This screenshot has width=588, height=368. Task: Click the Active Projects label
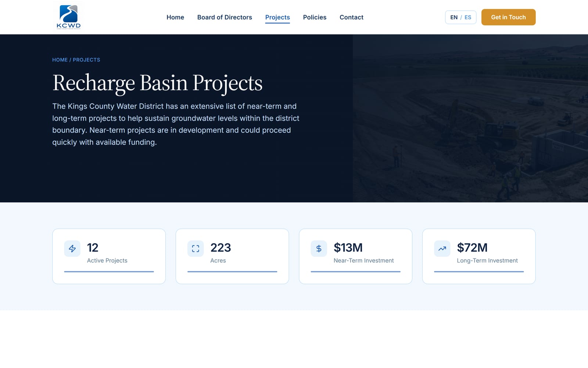107,261
